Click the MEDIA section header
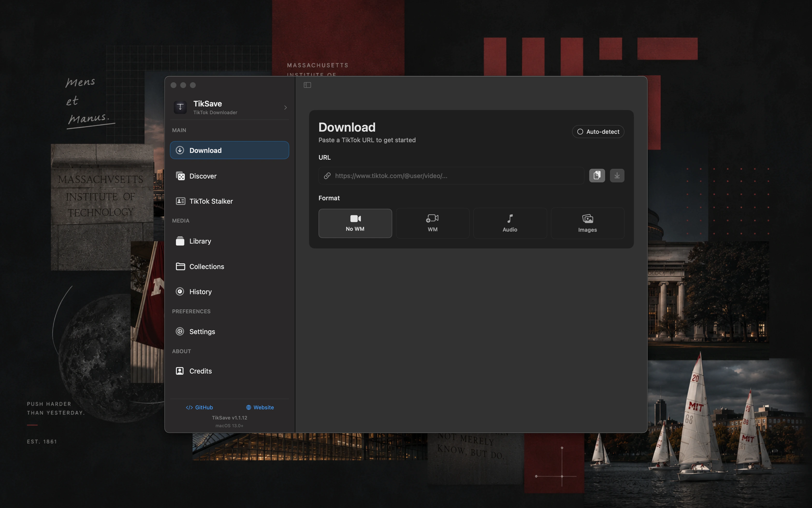The width and height of the screenshot is (812, 508). [181, 221]
